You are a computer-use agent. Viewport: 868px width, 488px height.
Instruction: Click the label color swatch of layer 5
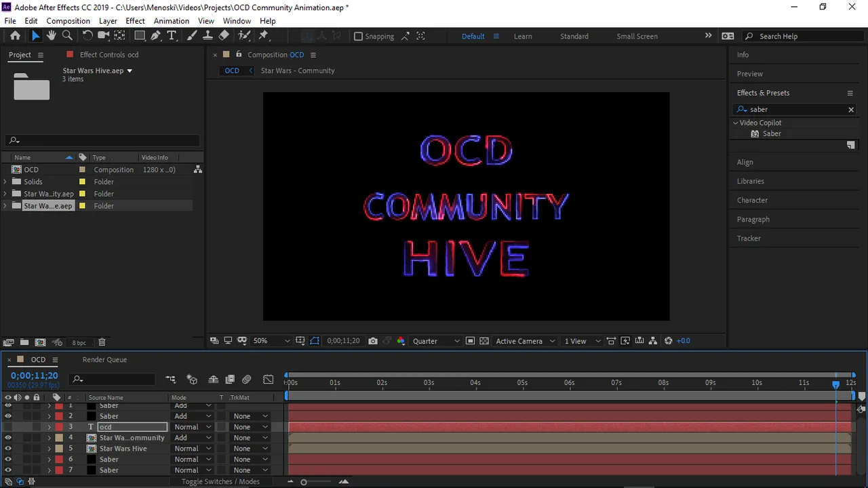(x=59, y=449)
